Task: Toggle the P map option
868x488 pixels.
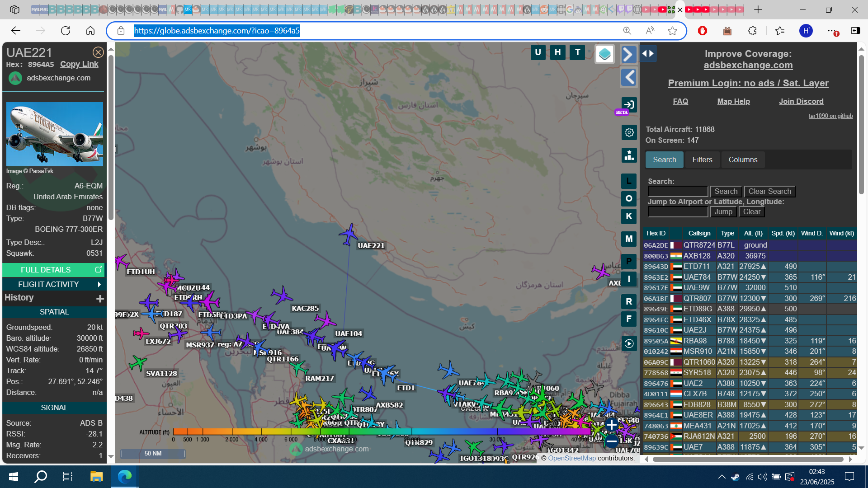Action: coord(629,262)
